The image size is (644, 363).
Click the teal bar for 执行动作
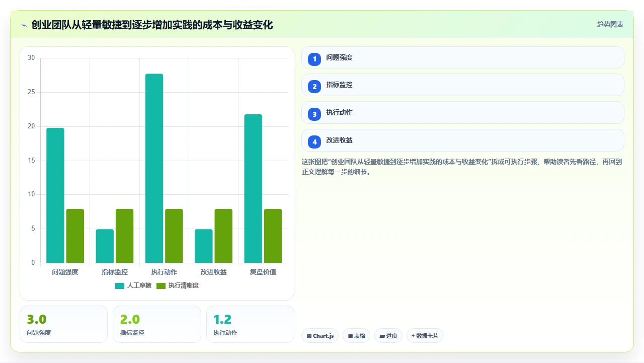coord(154,168)
